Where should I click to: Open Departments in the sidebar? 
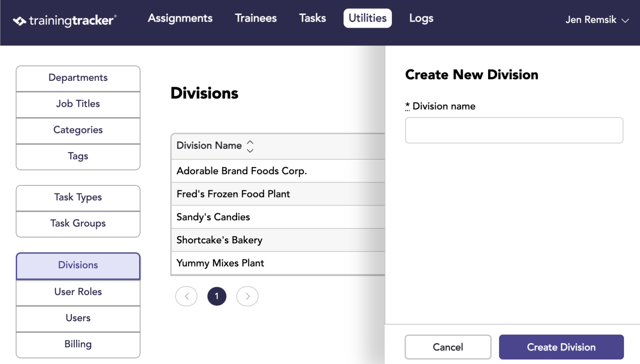(78, 78)
